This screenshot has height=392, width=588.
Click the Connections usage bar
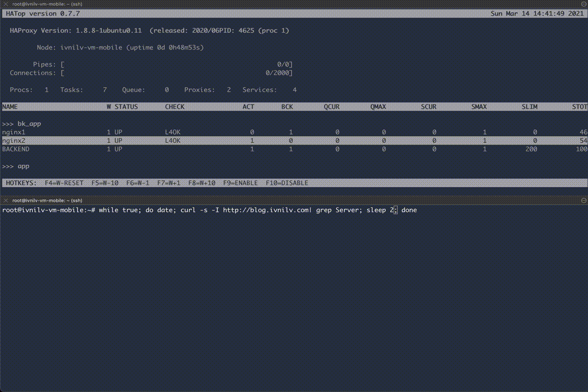pyautogui.click(x=176, y=73)
